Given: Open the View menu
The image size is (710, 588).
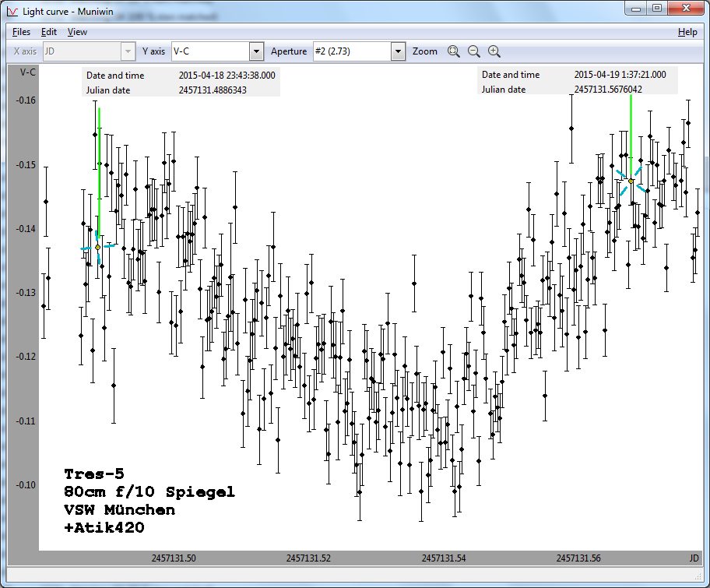Looking at the screenshot, I should tap(77, 32).
